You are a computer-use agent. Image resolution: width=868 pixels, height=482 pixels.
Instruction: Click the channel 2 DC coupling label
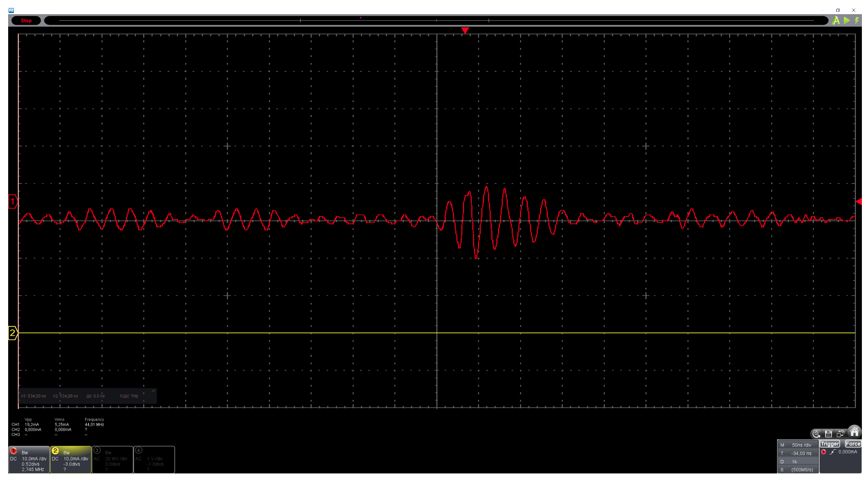coord(55,459)
